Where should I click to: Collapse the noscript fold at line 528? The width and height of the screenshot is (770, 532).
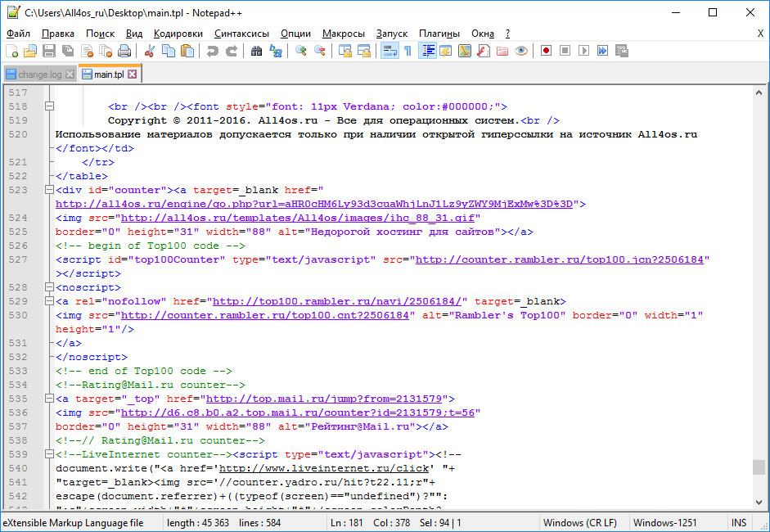49,287
